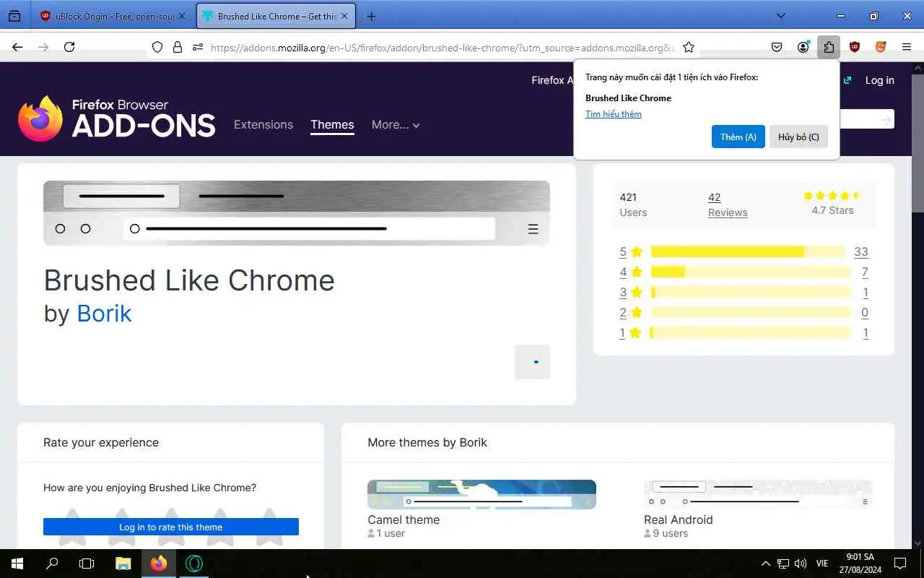924x578 pixels.
Task: Open the teal circular app on taskbar
Action: pos(194,564)
